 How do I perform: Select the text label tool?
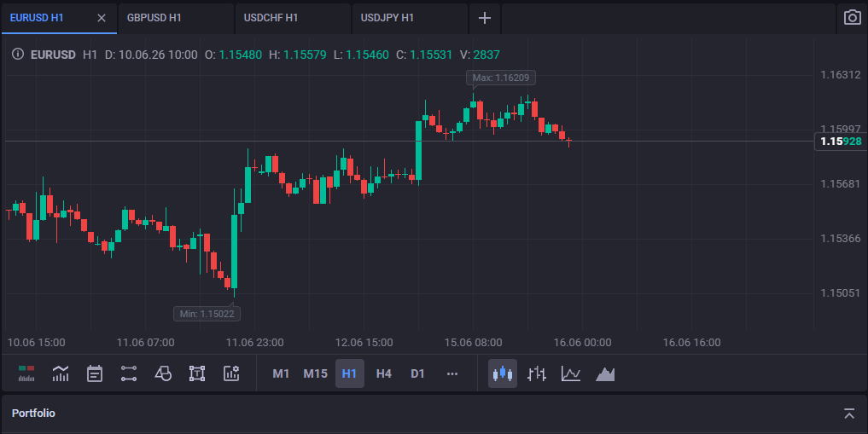click(197, 373)
